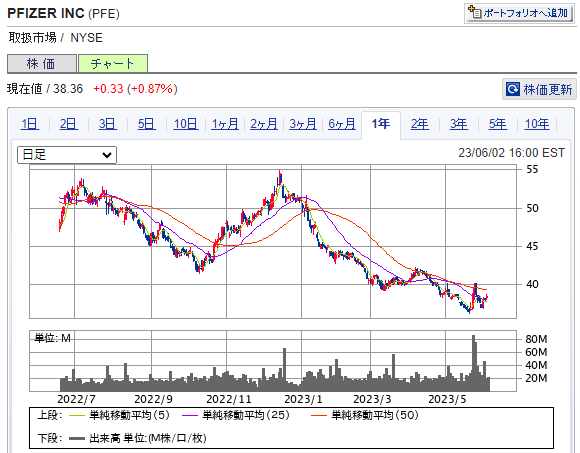The image size is (580, 453).
Task: Click the refresh icon on 株価更新
Action: click(x=513, y=89)
